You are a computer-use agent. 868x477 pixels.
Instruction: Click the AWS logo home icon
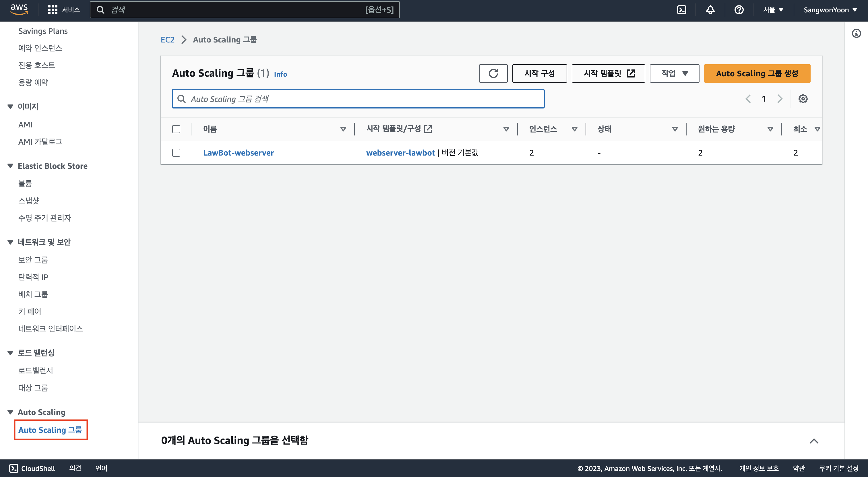point(19,9)
